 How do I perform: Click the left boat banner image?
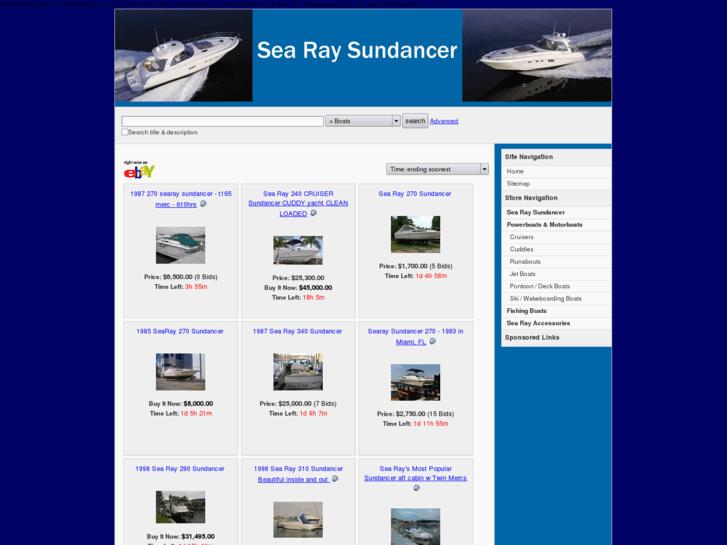pyautogui.click(x=184, y=55)
